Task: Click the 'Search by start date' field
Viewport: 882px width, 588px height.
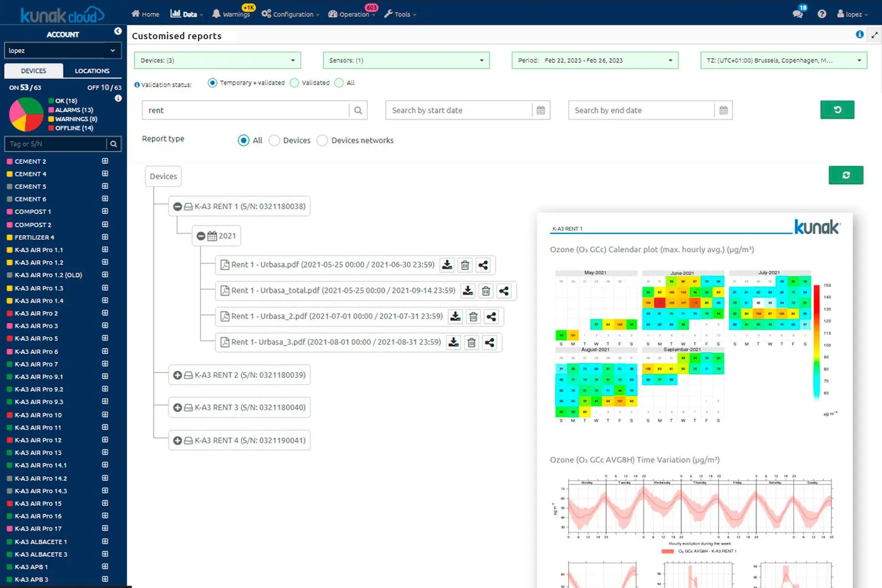Action: pyautogui.click(x=459, y=110)
